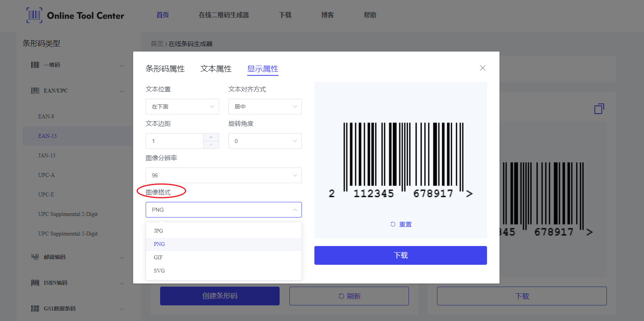Open 下载 in top navigation
This screenshot has width=644, height=321.
[285, 15]
